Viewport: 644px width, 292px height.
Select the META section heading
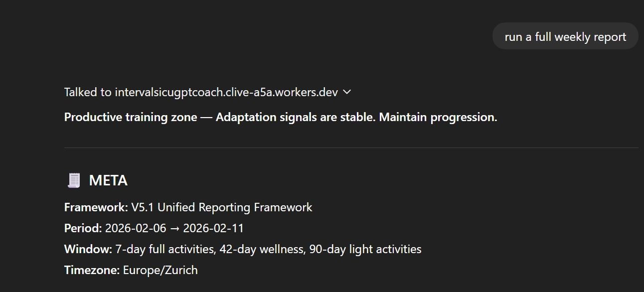coord(108,181)
